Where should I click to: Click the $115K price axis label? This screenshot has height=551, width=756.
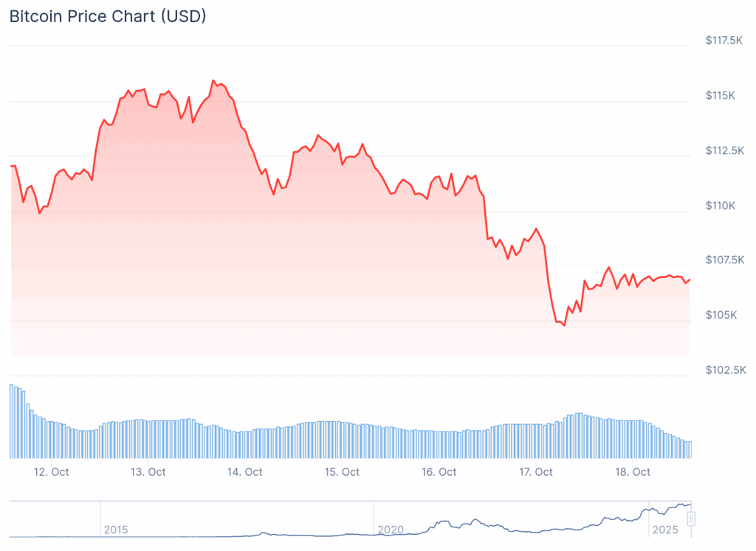pos(720,96)
